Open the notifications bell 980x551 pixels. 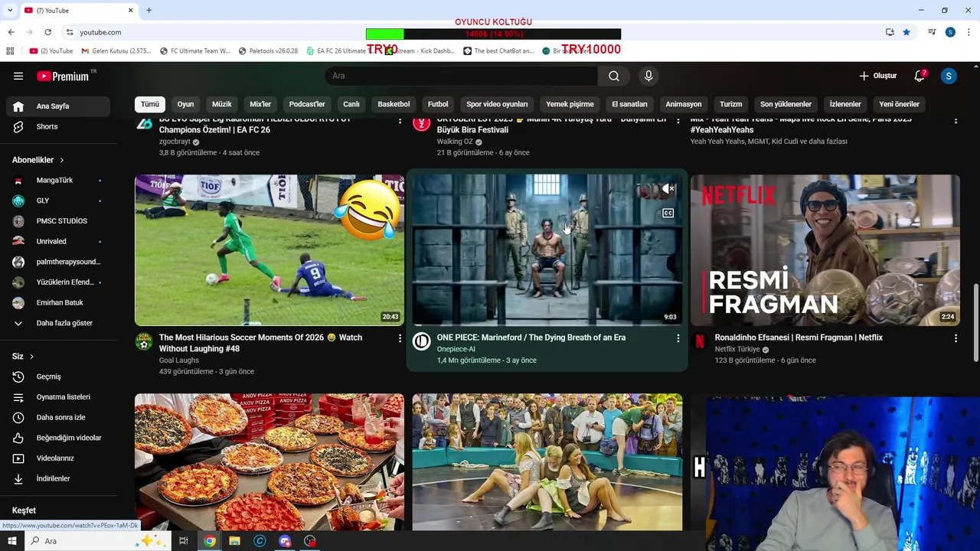click(920, 76)
